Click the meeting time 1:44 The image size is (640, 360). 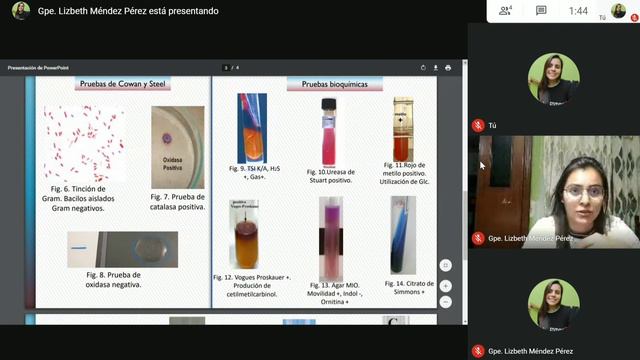(x=578, y=11)
